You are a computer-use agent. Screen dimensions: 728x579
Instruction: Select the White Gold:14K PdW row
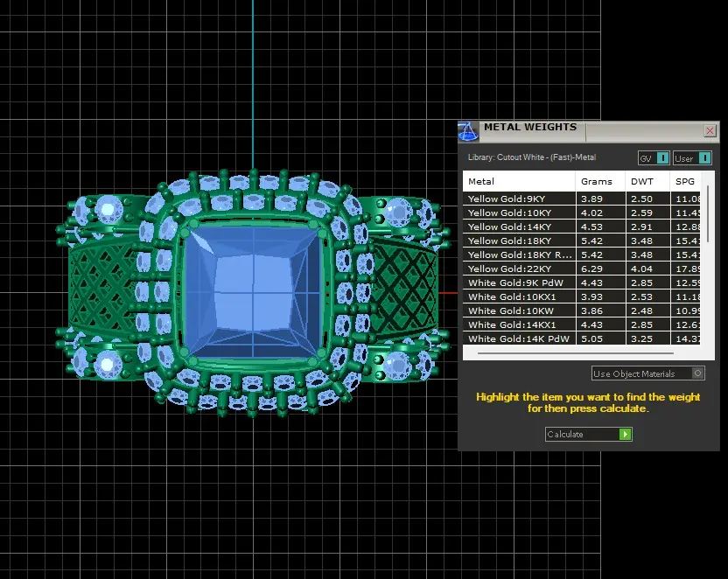tap(581, 338)
